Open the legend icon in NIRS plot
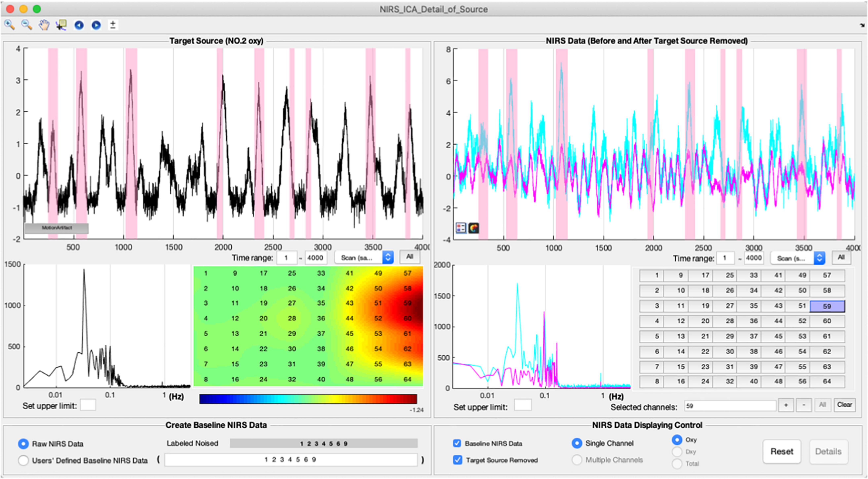The width and height of the screenshot is (868, 479). (461, 228)
